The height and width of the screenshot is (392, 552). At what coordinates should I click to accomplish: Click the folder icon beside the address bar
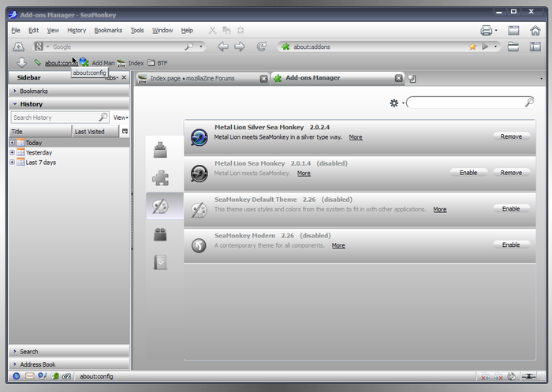(x=513, y=47)
